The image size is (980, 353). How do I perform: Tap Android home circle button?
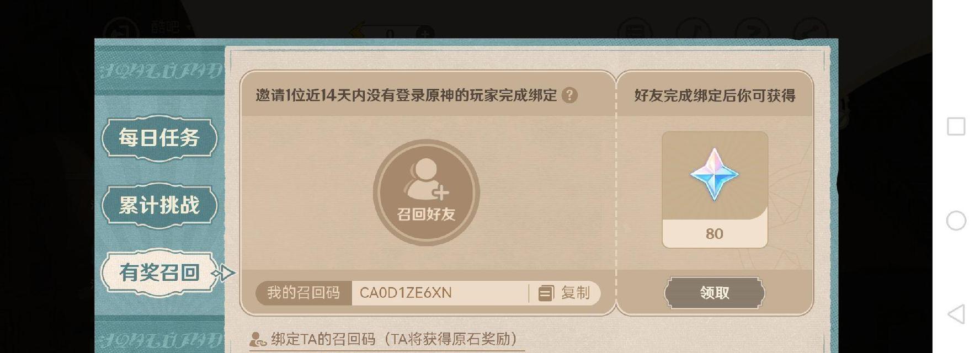tap(956, 221)
